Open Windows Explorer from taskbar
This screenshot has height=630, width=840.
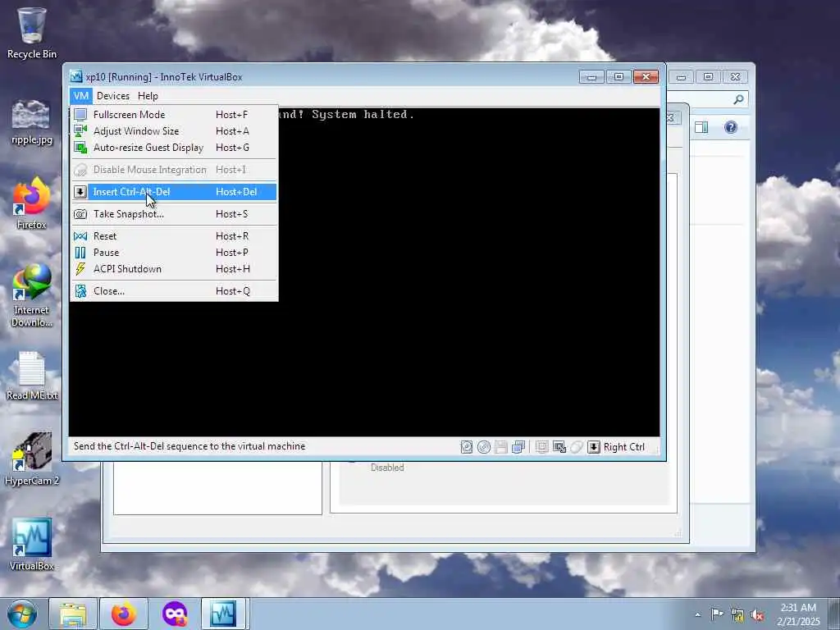pos(73,614)
